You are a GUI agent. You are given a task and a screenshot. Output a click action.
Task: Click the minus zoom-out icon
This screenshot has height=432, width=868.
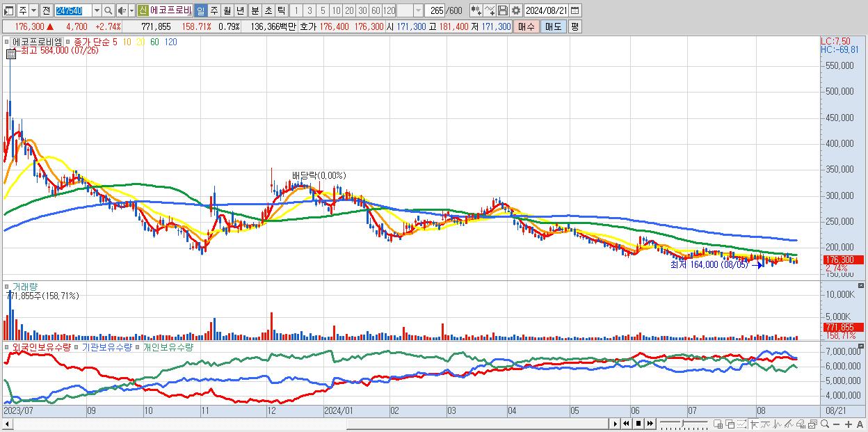(x=837, y=424)
